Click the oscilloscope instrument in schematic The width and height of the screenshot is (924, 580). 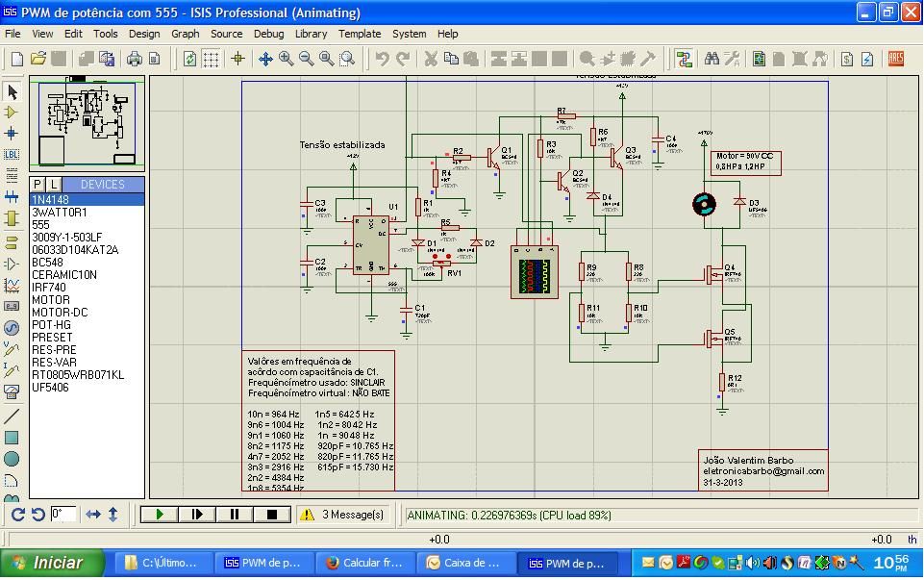point(535,272)
